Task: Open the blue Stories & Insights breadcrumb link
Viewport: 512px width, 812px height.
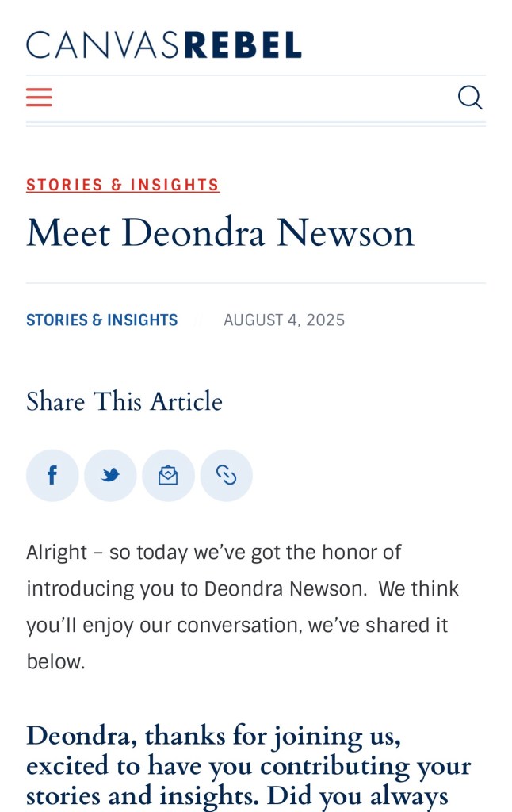Action: coord(101,320)
